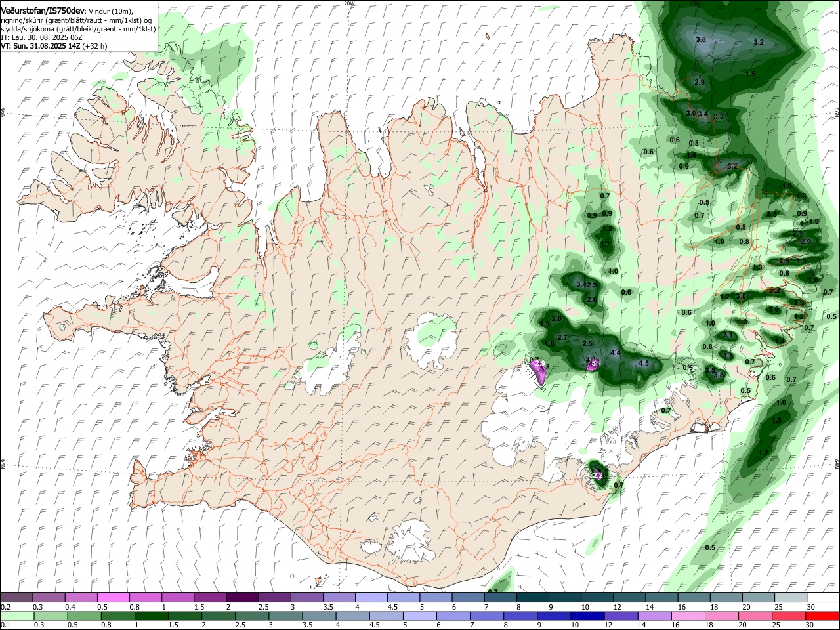Click the bright pink-magenta swatch right of the 0.5 label
The height and width of the screenshot is (630, 840).
pos(114,597)
